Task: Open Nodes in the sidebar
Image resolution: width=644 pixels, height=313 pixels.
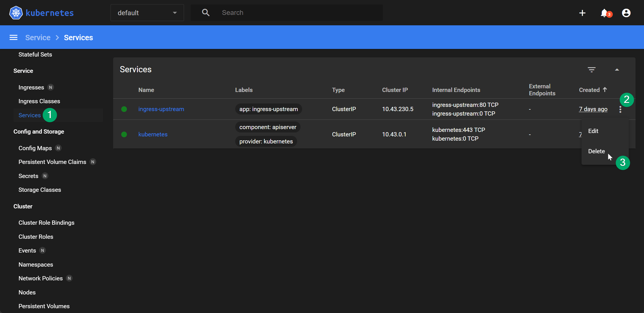Action: coord(27,292)
